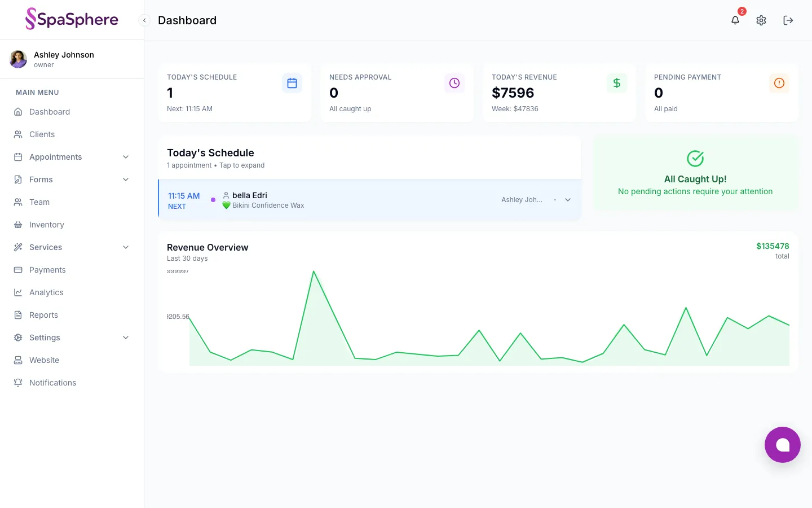Image resolution: width=812 pixels, height=508 pixels.
Task: Click the calendar icon in Today's Schedule card
Action: (292, 83)
